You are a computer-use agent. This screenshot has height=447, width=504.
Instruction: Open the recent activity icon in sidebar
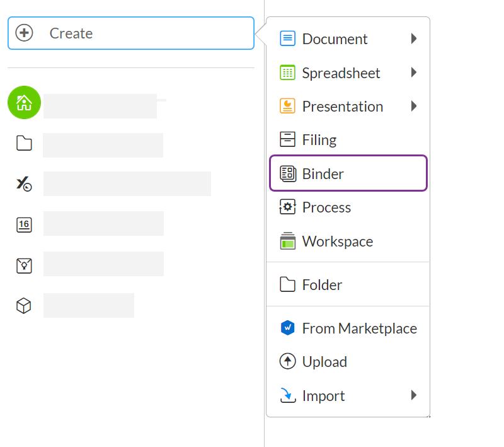[23, 183]
